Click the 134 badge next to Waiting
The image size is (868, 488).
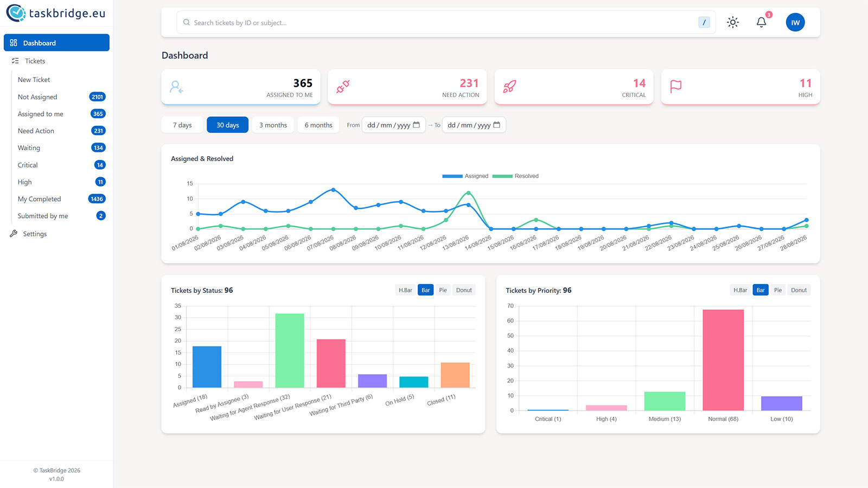[98, 147]
